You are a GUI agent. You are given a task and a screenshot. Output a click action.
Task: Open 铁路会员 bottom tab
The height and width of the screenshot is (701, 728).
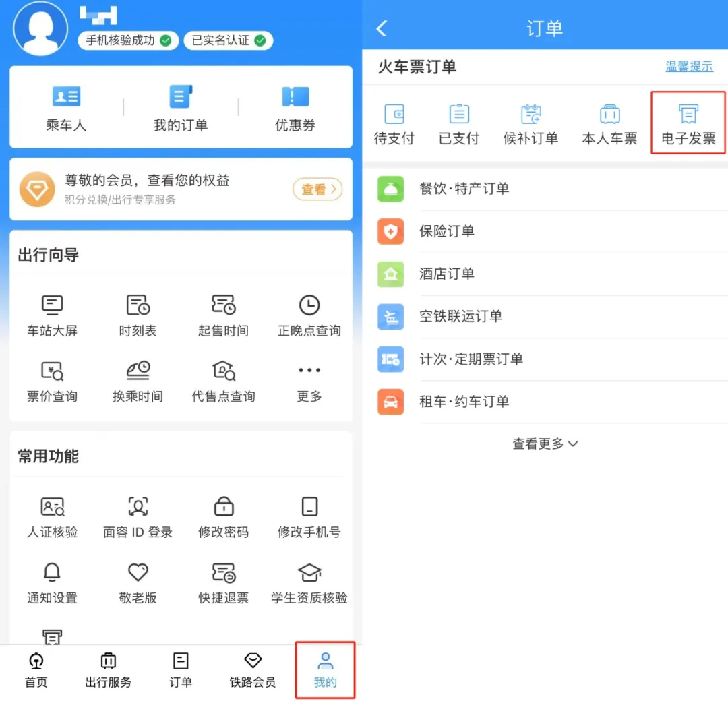[252, 670]
